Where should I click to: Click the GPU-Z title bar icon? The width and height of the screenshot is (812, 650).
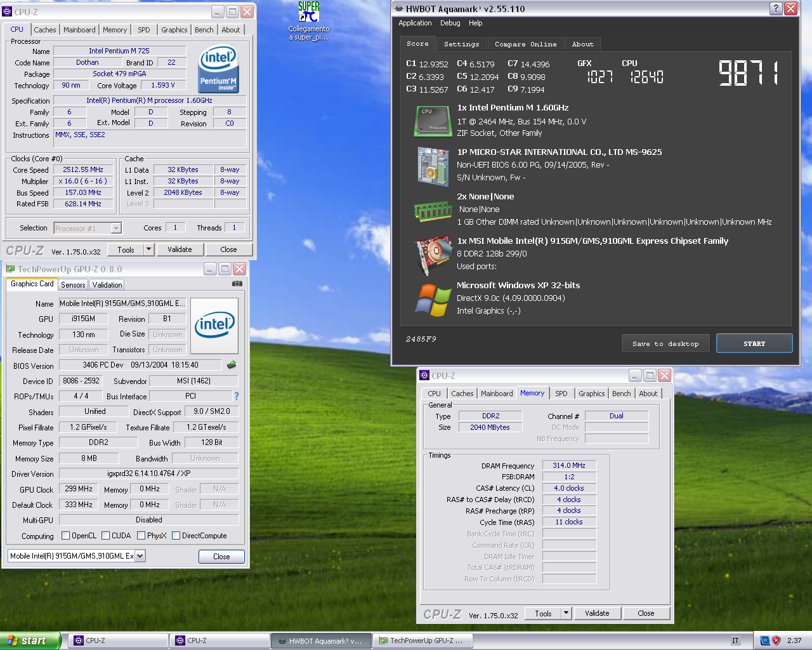(10, 269)
